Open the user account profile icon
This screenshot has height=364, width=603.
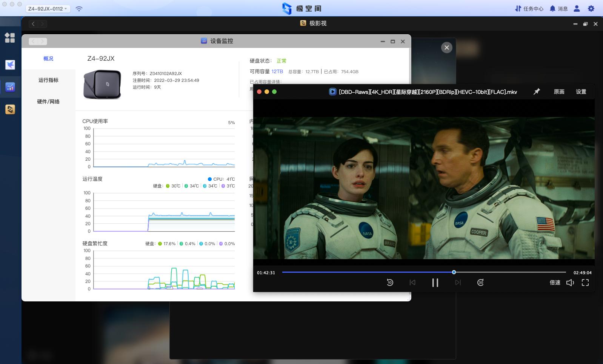[x=577, y=9]
